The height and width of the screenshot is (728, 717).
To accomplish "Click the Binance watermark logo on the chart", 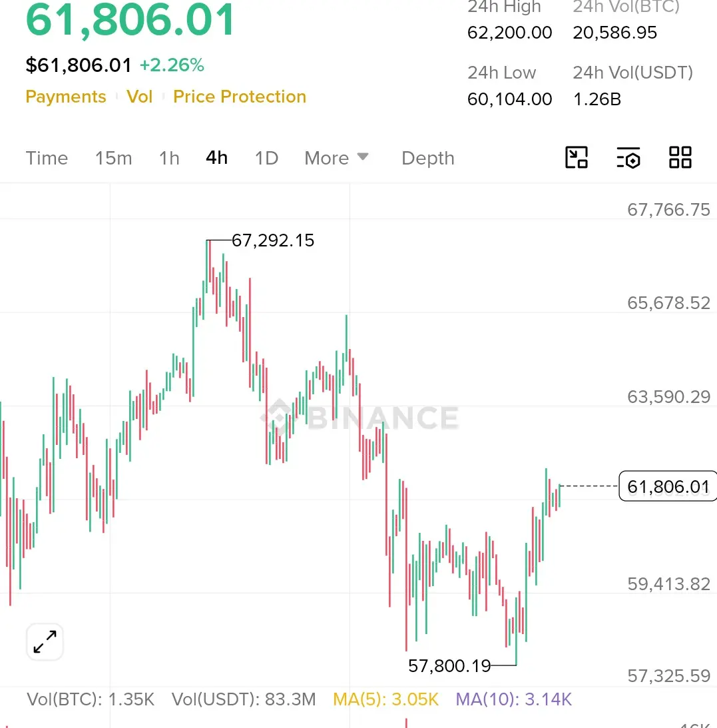I will click(x=360, y=416).
